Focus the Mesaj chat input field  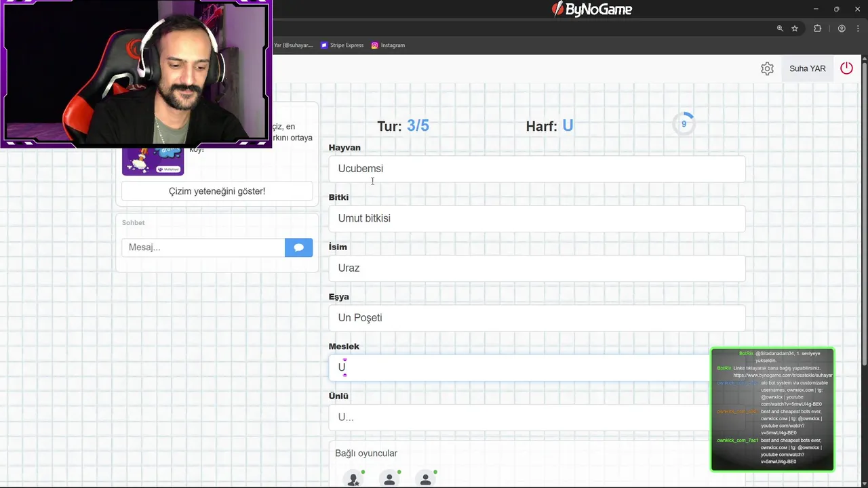tap(203, 247)
